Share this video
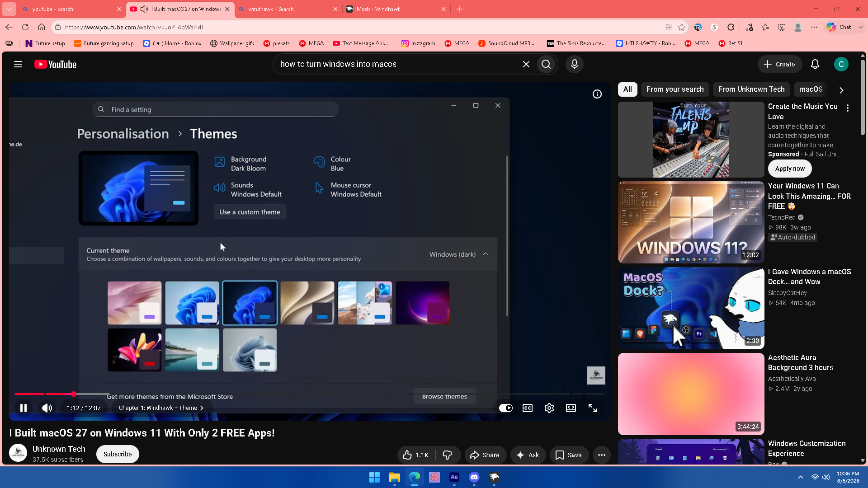868x488 pixels. point(485,455)
